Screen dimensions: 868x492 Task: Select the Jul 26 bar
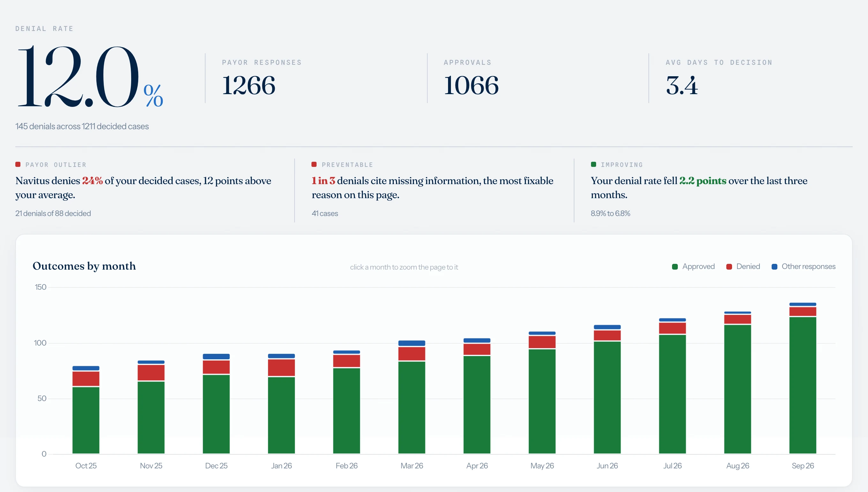click(x=672, y=386)
